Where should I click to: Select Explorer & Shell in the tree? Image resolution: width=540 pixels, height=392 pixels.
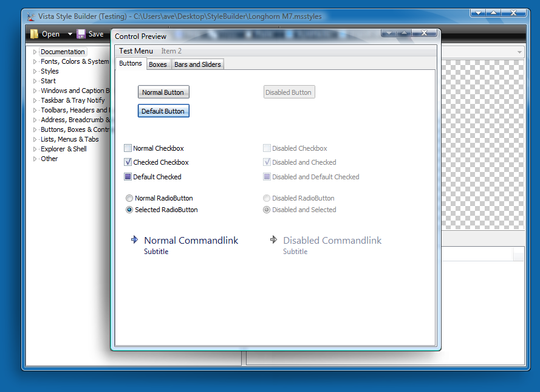click(x=64, y=149)
